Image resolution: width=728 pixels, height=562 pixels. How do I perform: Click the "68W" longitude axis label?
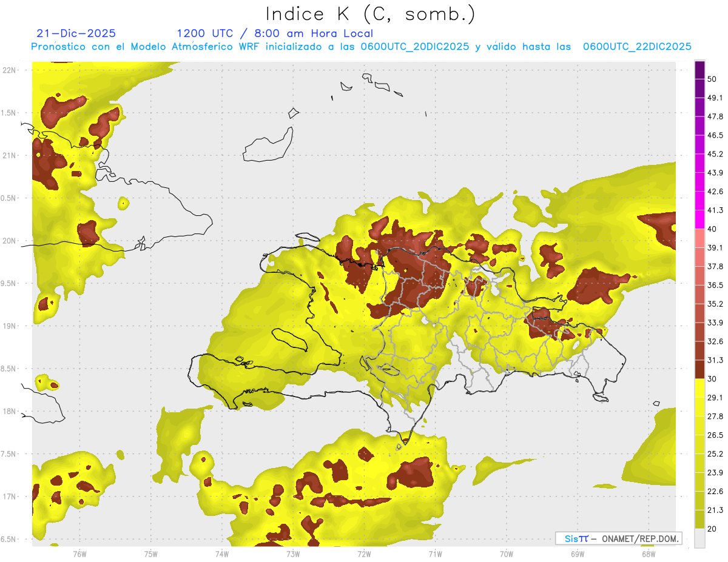pos(648,554)
